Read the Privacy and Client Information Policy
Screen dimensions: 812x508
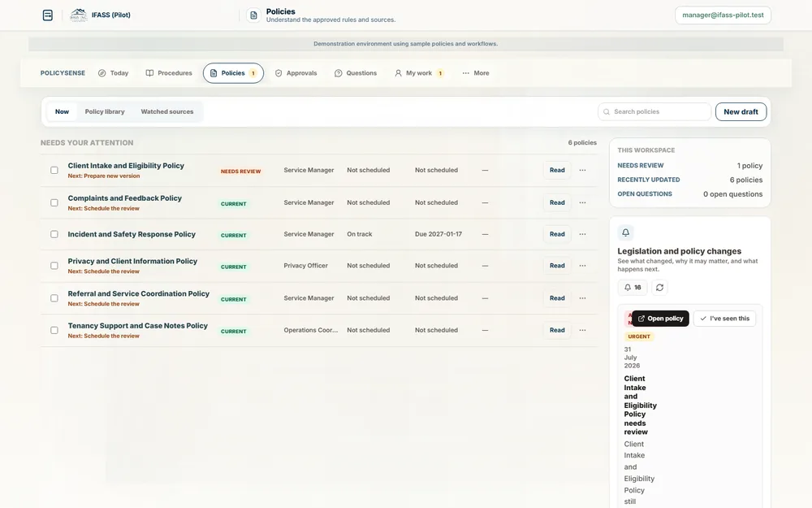(x=557, y=266)
